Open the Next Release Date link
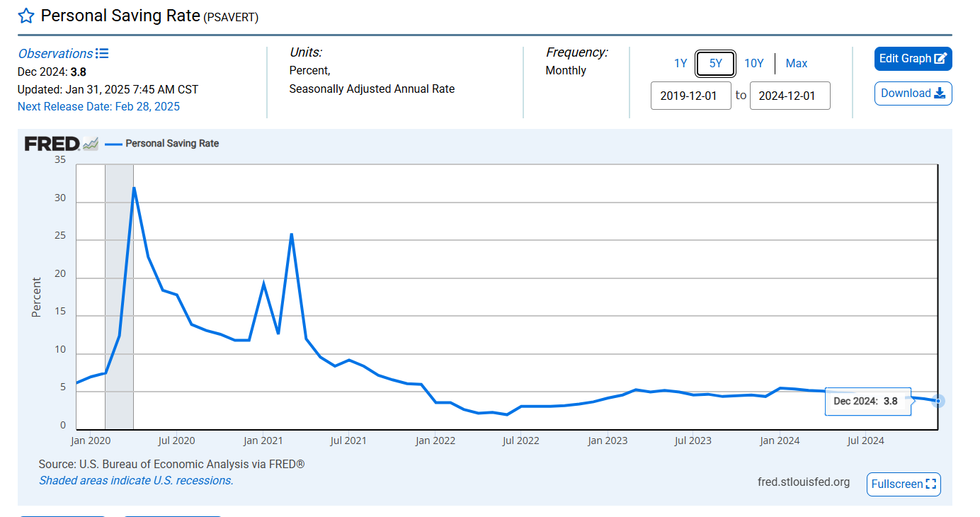 tap(98, 107)
